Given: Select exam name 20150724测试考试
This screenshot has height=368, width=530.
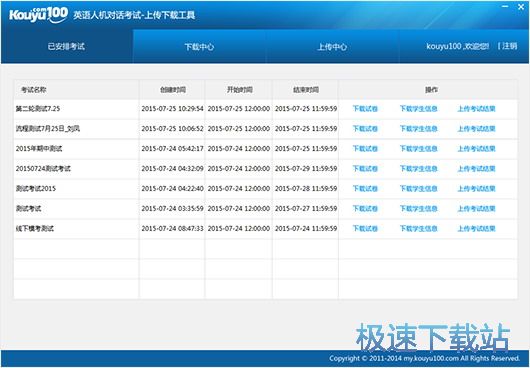Looking at the screenshot, I should (43, 169).
